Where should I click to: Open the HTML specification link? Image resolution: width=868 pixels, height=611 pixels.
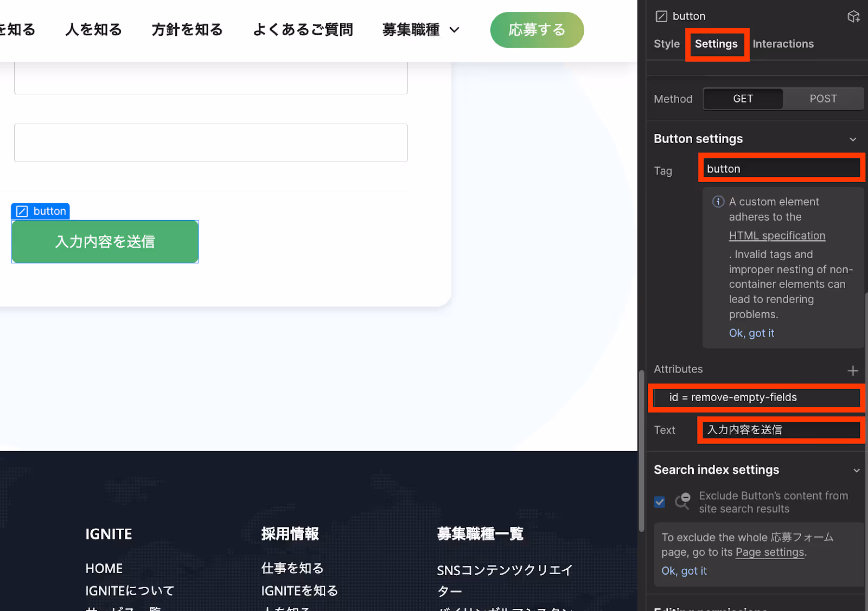point(777,236)
